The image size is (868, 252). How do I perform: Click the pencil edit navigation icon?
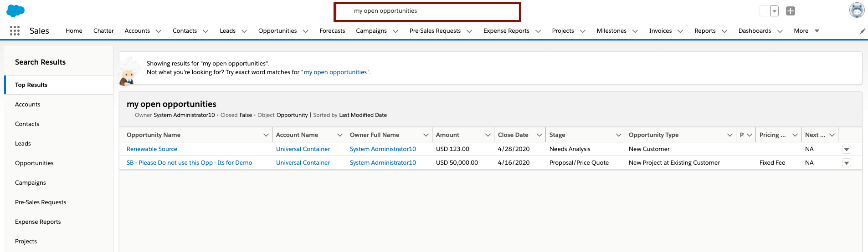click(862, 31)
